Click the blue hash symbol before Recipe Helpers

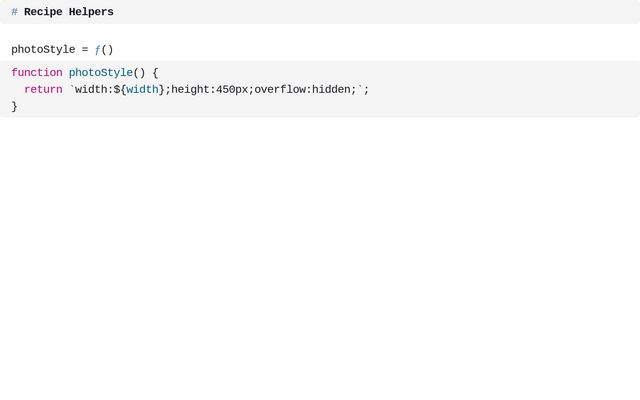pyautogui.click(x=14, y=12)
